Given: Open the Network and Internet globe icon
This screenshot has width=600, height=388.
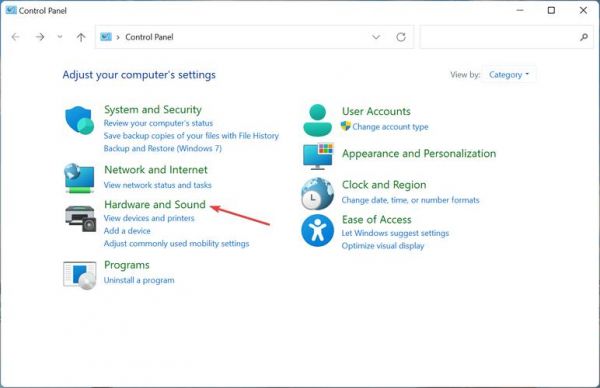Looking at the screenshot, I should (79, 178).
